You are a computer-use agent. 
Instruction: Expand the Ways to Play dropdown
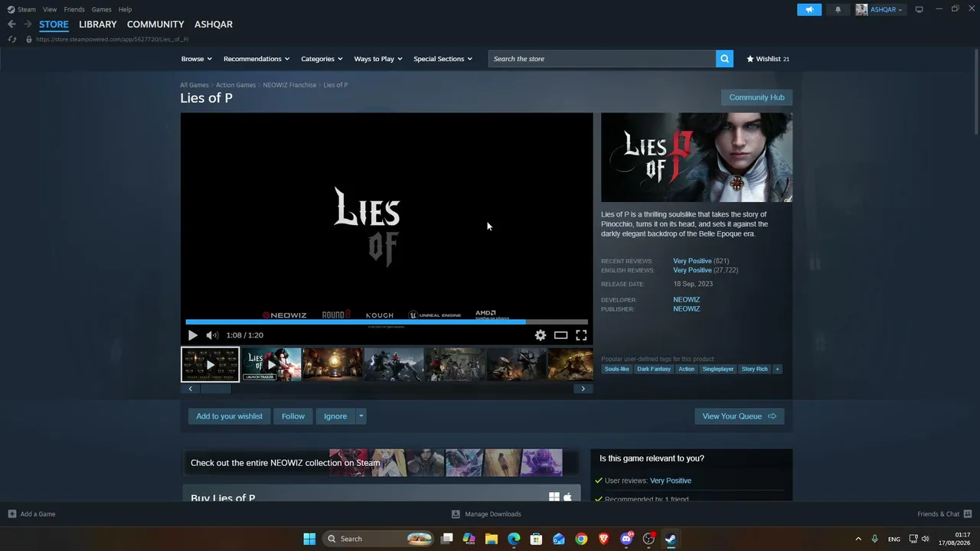pyautogui.click(x=378, y=59)
